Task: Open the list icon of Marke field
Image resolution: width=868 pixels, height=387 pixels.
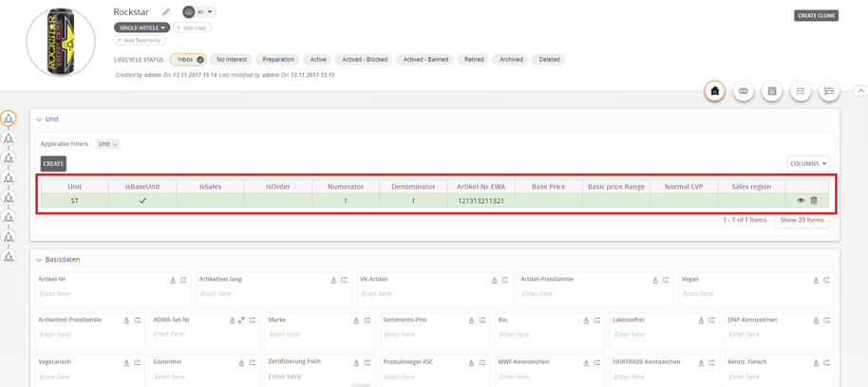Action: (367, 320)
